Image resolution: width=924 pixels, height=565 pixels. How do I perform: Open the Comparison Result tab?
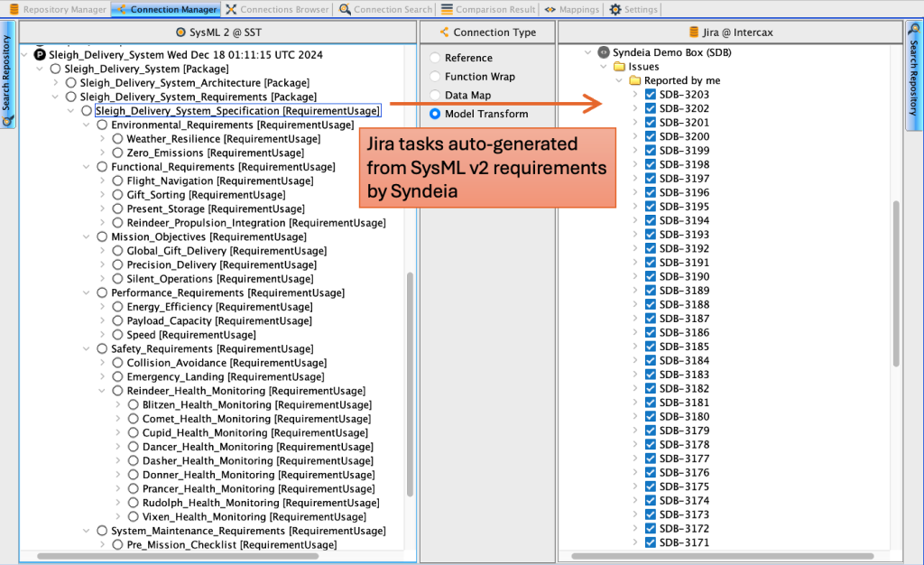click(488, 9)
